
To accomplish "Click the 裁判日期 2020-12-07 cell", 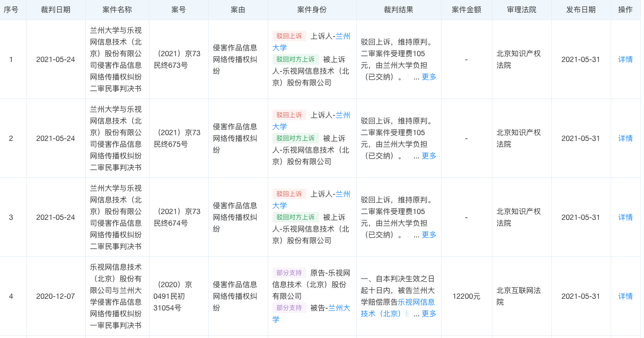I will (x=56, y=296).
